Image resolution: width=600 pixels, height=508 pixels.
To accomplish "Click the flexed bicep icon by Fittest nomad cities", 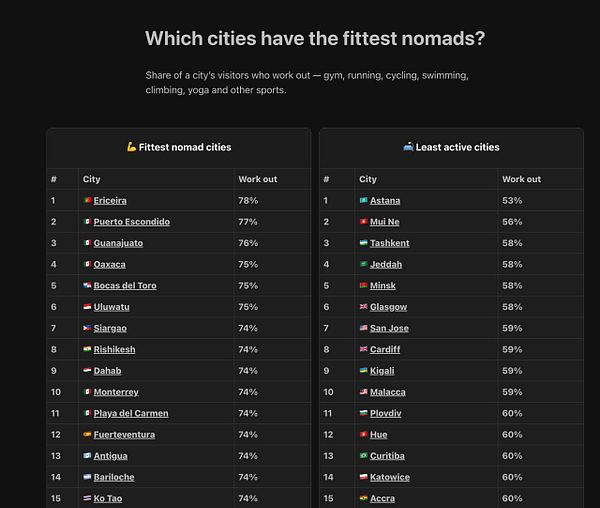I will [132, 147].
